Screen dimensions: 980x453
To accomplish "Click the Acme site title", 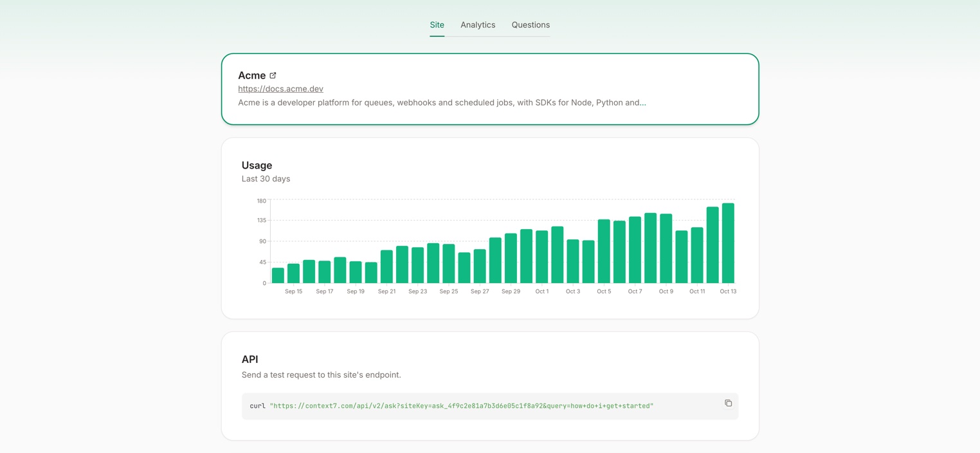I will tap(251, 75).
